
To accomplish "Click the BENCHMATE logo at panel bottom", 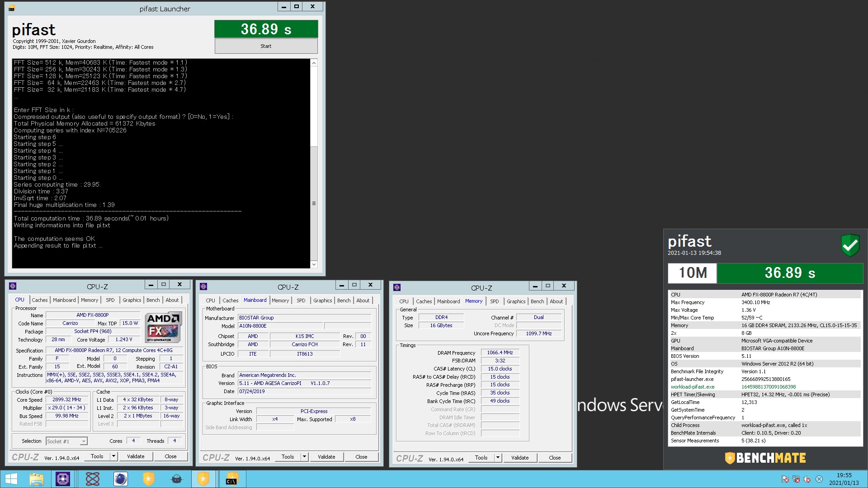I will [765, 458].
